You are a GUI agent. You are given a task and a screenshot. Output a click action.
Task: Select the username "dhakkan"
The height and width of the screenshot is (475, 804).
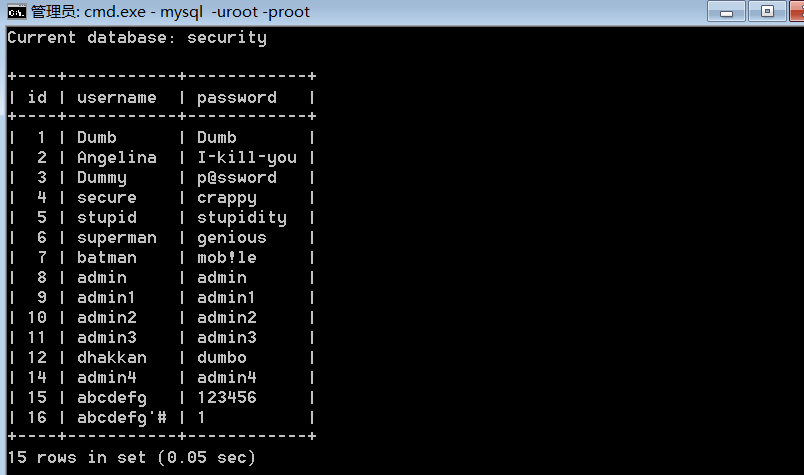tap(112, 358)
